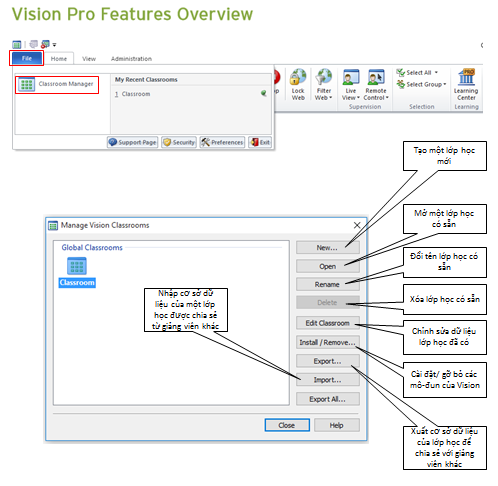Click the Export All... button
The image size is (498, 486).
click(328, 399)
